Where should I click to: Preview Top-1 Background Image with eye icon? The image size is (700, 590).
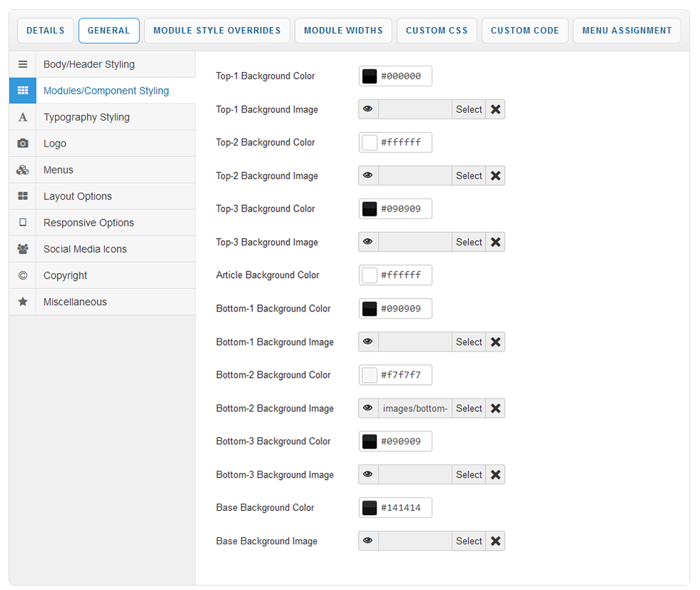(x=368, y=109)
